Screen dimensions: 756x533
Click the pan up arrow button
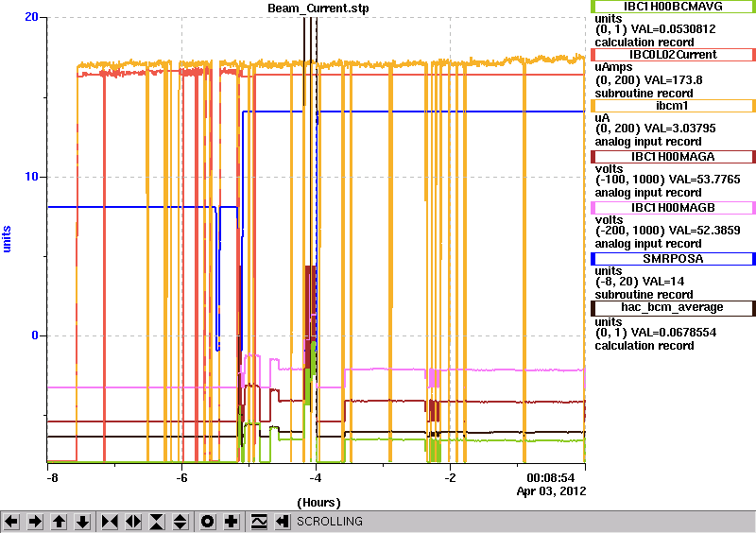tap(59, 522)
